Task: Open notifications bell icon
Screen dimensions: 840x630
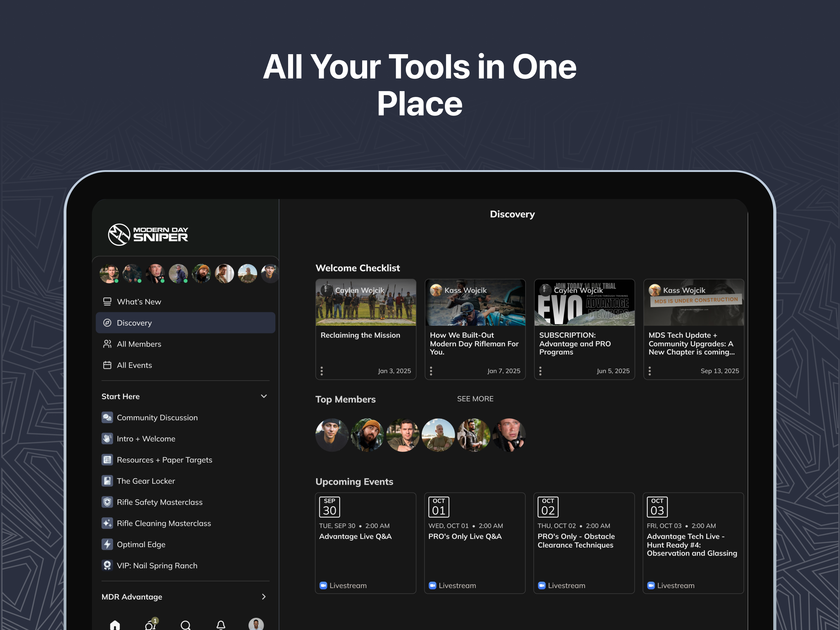Action: [221, 625]
